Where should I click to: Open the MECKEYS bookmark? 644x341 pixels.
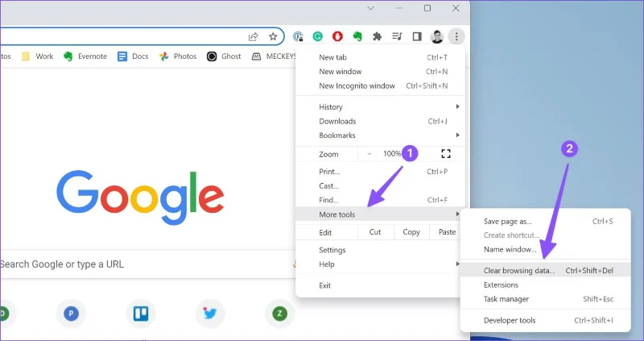[x=274, y=56]
